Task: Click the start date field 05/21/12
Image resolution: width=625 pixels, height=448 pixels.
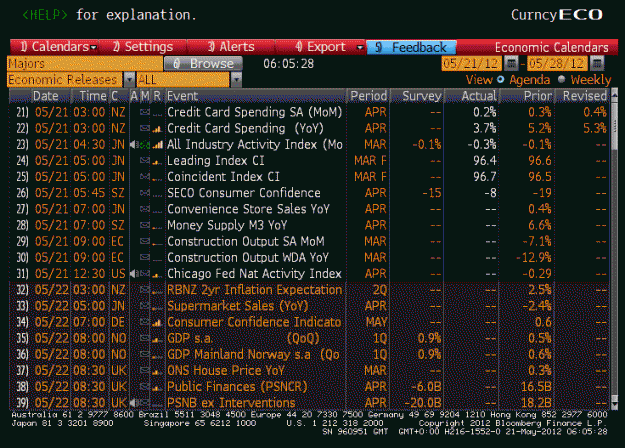Action: point(472,63)
